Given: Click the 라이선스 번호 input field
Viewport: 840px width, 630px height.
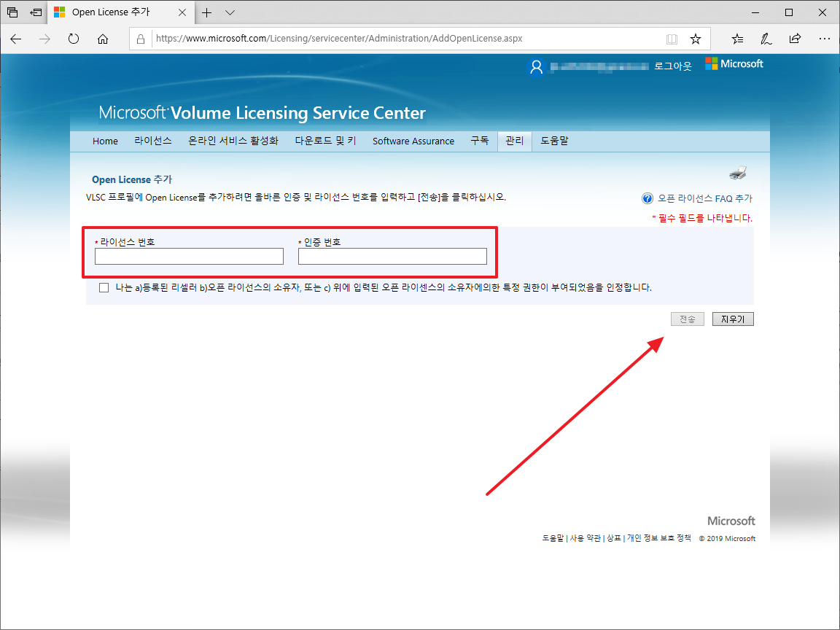Looking at the screenshot, I should (x=189, y=256).
